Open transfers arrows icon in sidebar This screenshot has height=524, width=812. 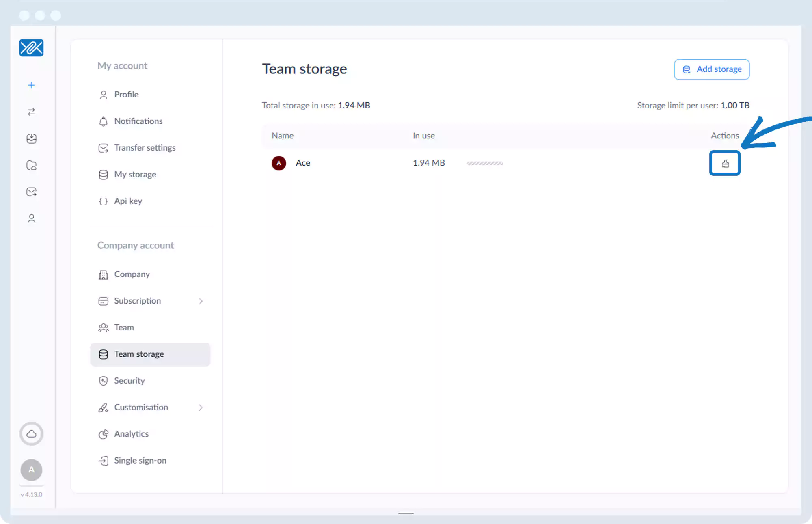coord(31,112)
